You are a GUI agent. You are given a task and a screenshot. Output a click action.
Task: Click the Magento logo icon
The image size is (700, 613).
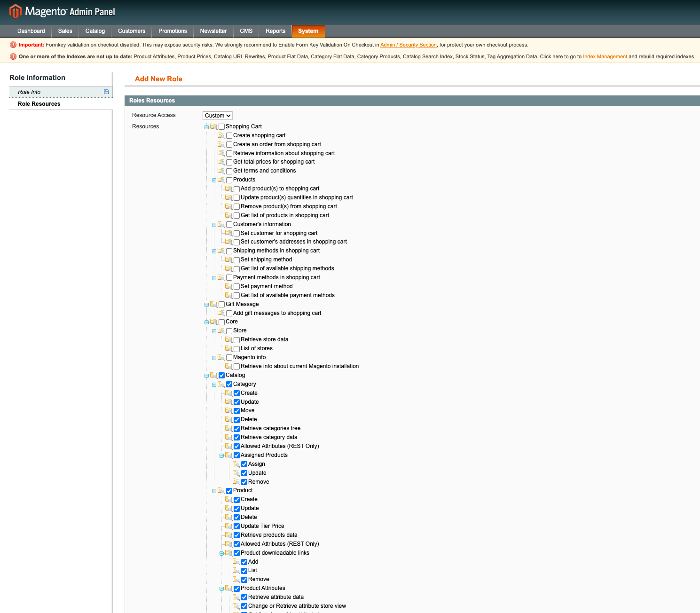tap(16, 11)
